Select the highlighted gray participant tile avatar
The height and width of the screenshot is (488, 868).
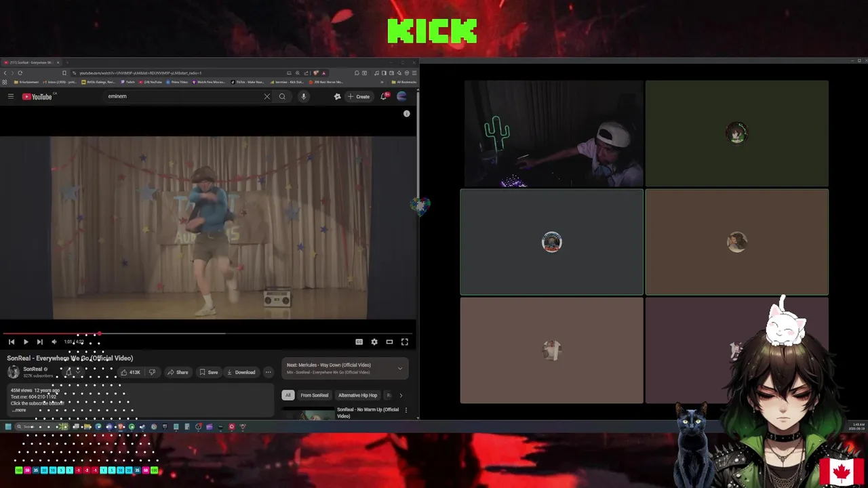552,242
